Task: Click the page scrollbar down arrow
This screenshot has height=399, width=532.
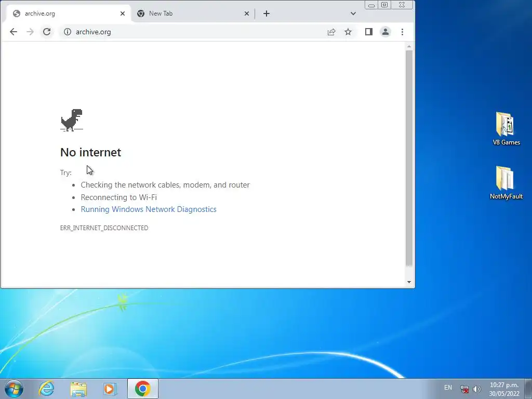Action: (x=409, y=282)
